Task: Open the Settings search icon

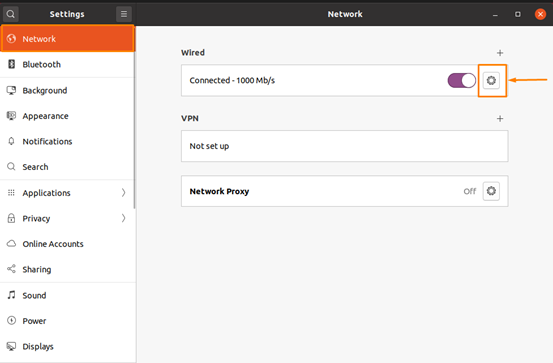Action: [x=11, y=14]
